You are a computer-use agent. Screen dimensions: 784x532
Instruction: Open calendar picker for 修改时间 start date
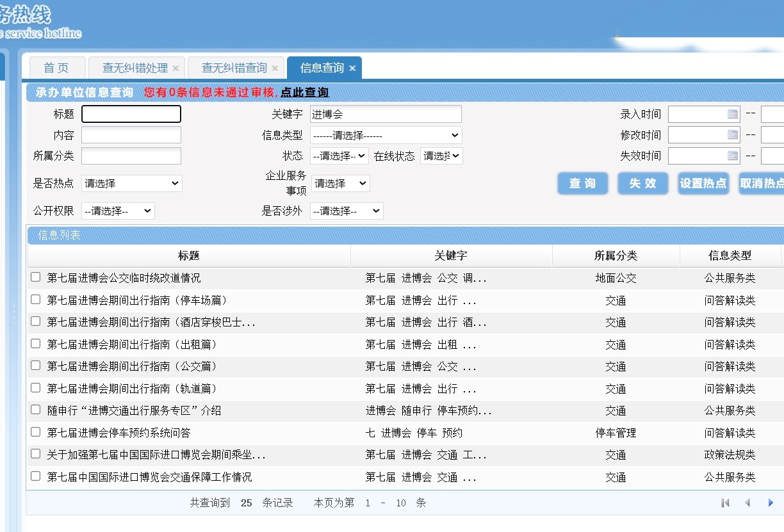click(732, 135)
